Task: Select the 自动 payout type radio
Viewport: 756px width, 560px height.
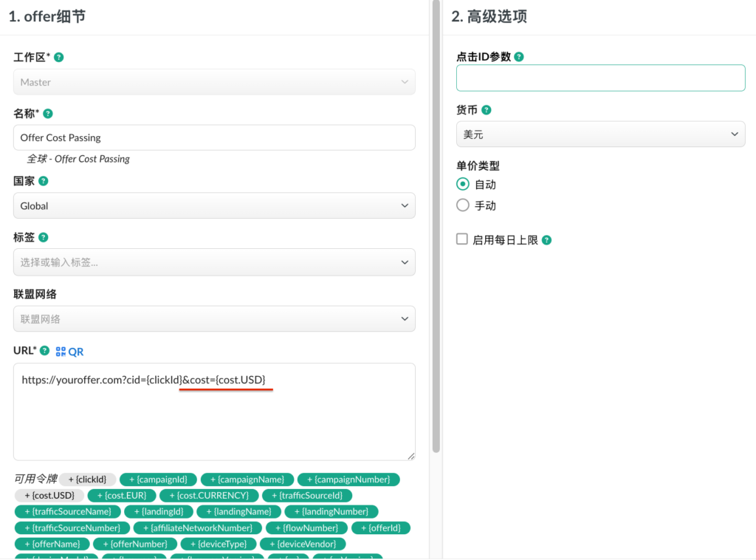Action: (463, 184)
